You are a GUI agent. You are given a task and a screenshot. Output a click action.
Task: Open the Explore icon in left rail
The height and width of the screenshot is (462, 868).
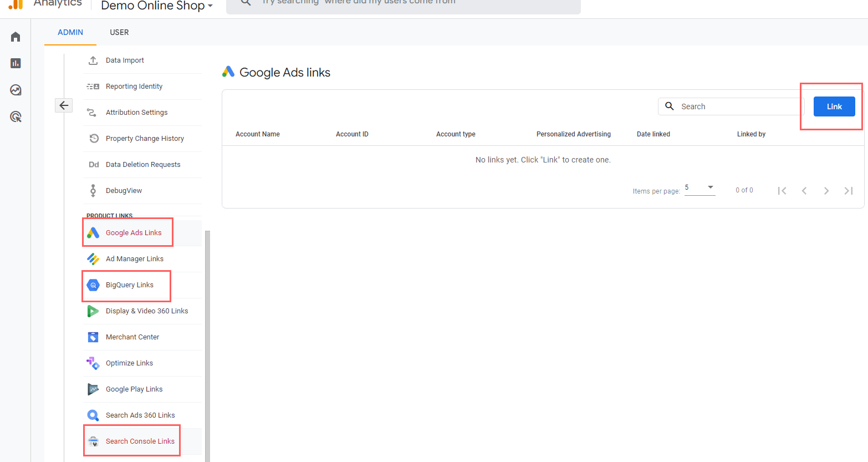(x=16, y=90)
